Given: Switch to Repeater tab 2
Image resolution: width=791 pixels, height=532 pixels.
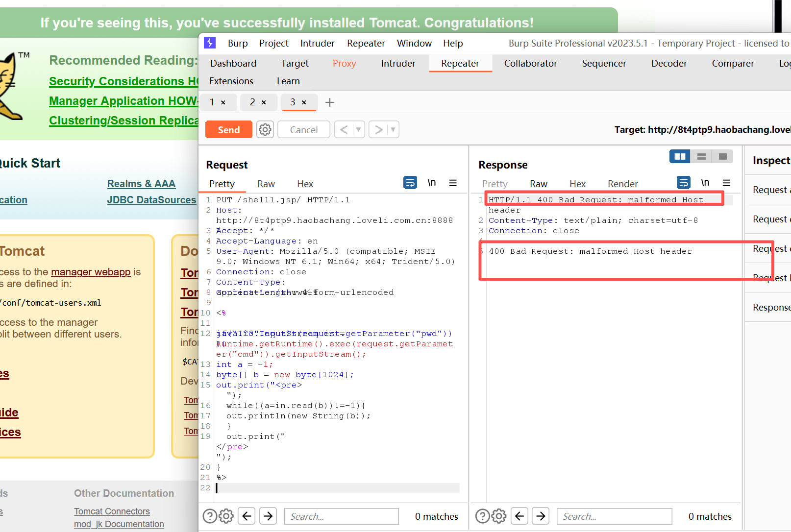Looking at the screenshot, I should click(x=252, y=102).
